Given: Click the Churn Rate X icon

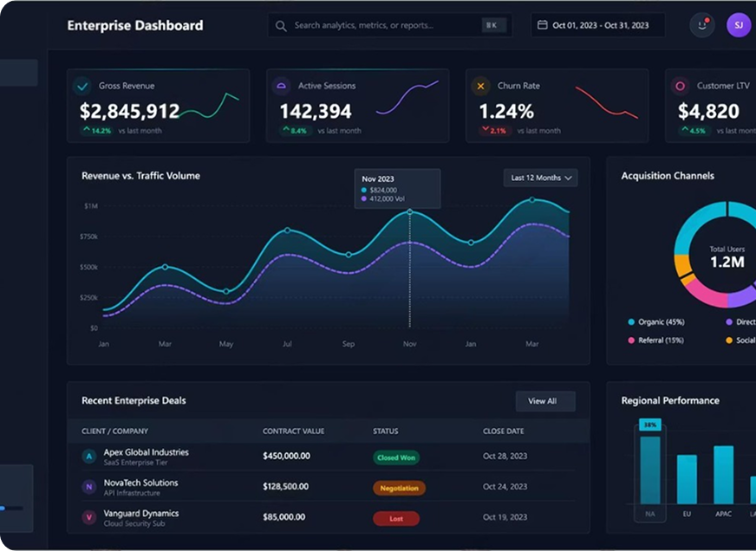Looking at the screenshot, I should [x=480, y=87].
